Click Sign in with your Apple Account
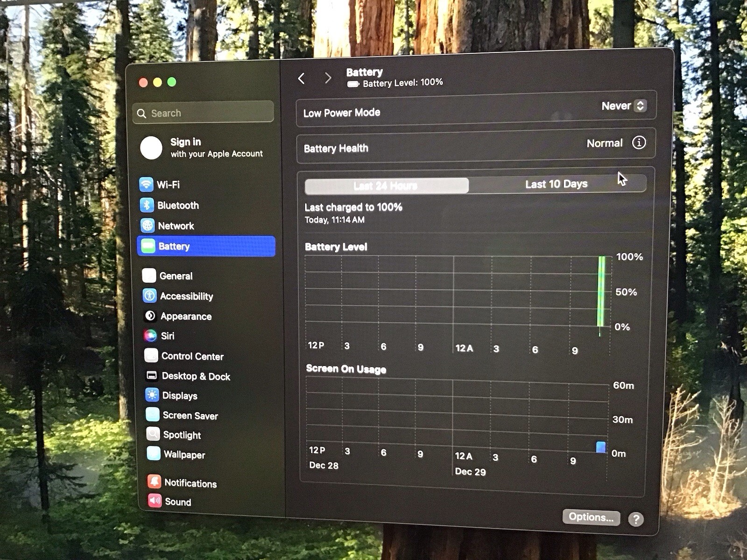This screenshot has height=560, width=747. tap(216, 147)
